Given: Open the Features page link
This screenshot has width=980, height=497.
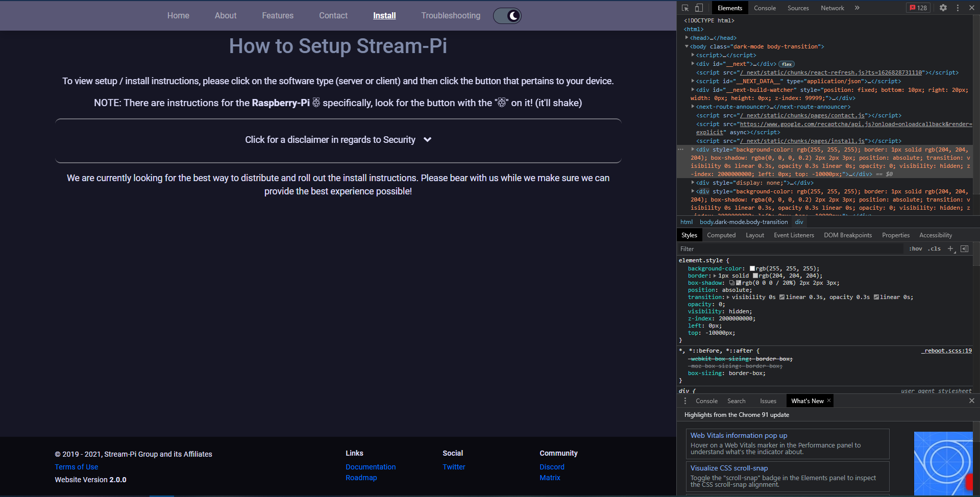Looking at the screenshot, I should pos(278,16).
